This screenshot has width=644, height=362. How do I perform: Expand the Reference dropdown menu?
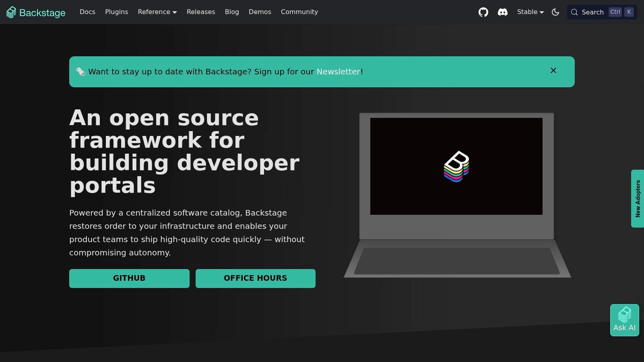(157, 12)
